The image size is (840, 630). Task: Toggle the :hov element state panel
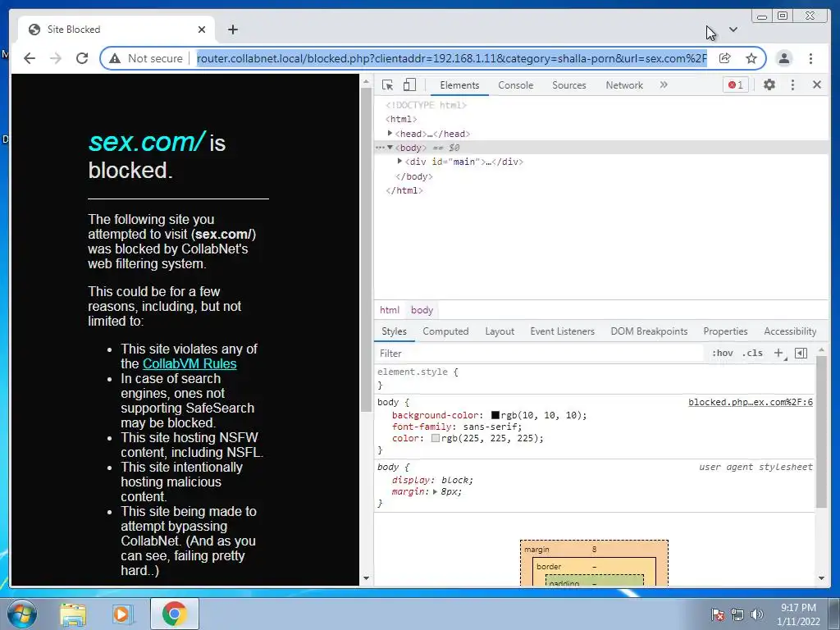[722, 353]
